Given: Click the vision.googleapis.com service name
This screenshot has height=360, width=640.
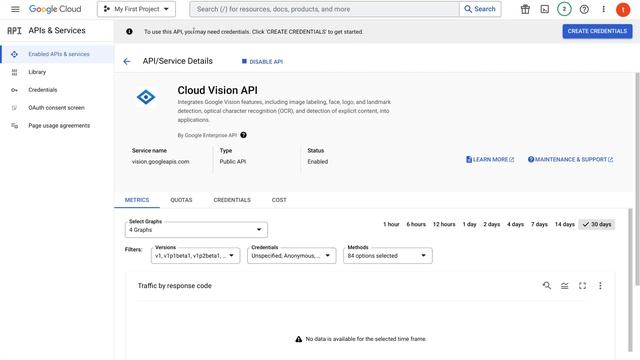Looking at the screenshot, I should pyautogui.click(x=160, y=162).
